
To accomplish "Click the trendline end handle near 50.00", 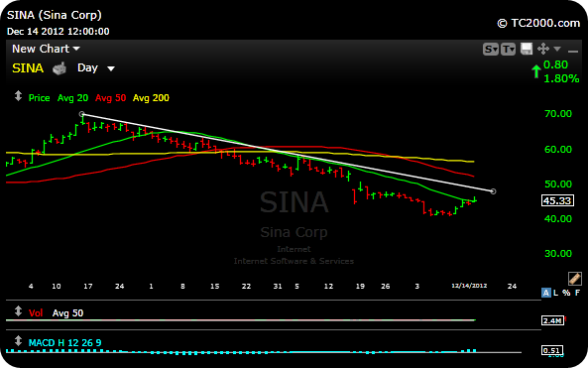I will point(493,191).
